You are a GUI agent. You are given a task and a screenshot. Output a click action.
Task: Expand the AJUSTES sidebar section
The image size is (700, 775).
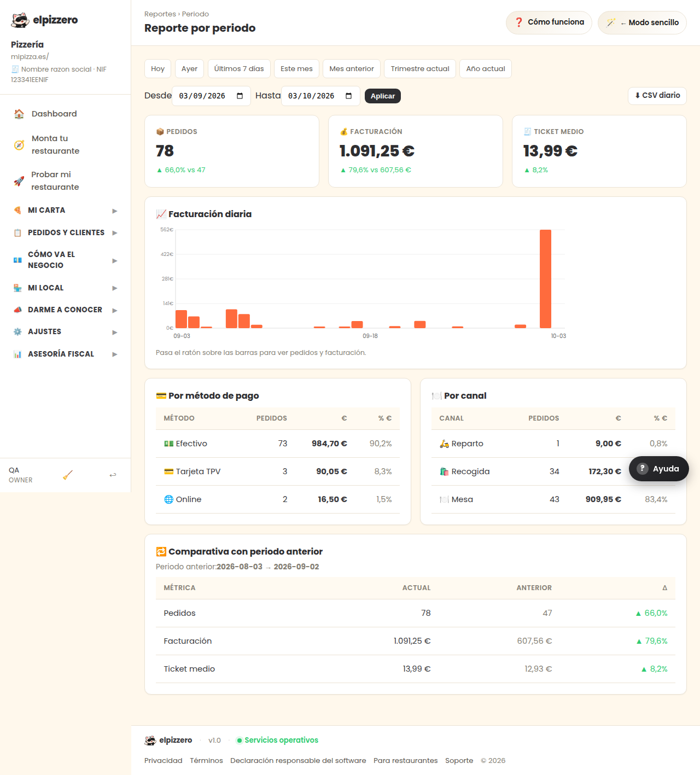tap(66, 332)
